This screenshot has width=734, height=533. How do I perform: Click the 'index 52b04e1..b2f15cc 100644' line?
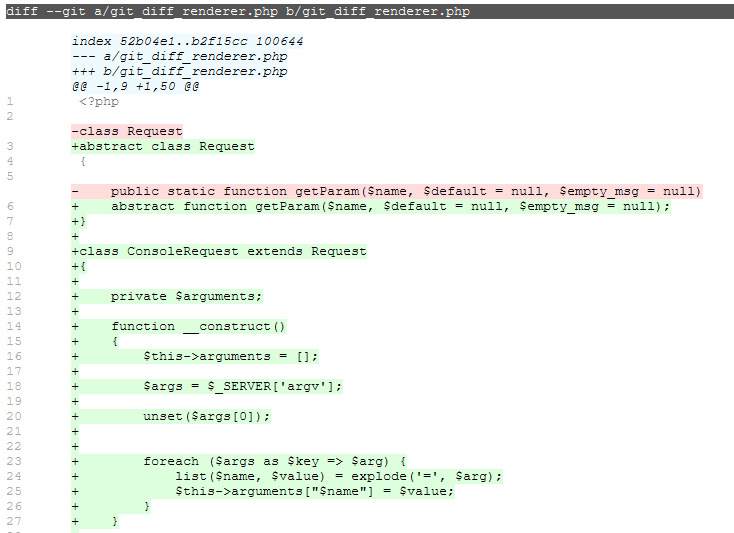tap(188, 42)
